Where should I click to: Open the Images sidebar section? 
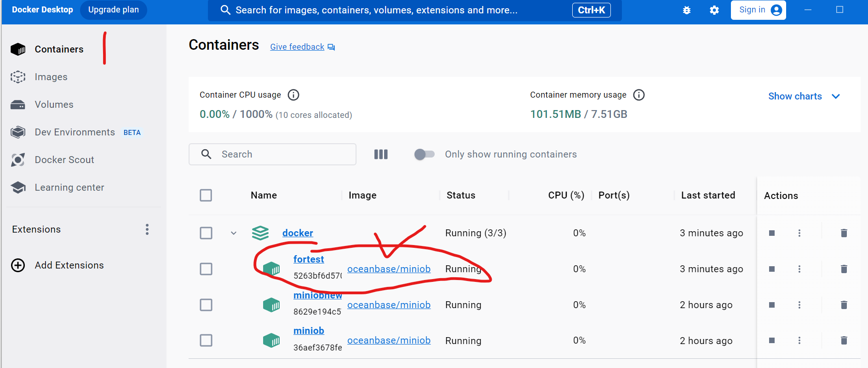(x=51, y=77)
